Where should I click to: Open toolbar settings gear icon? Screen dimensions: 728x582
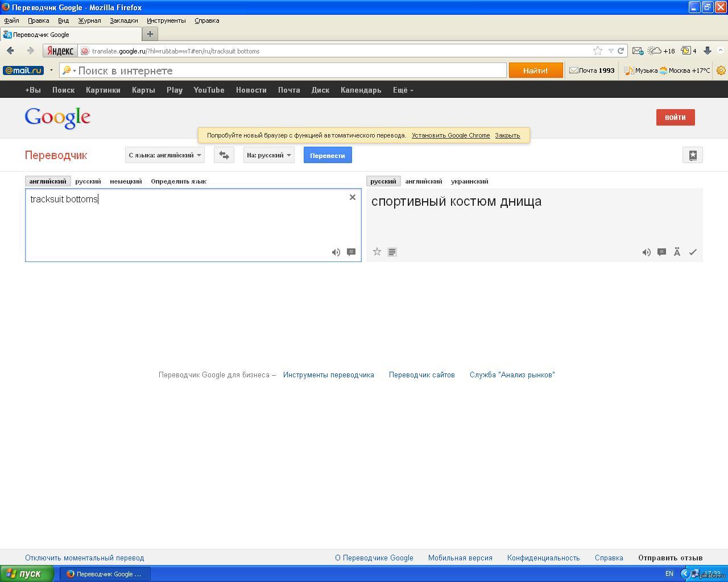[721, 70]
